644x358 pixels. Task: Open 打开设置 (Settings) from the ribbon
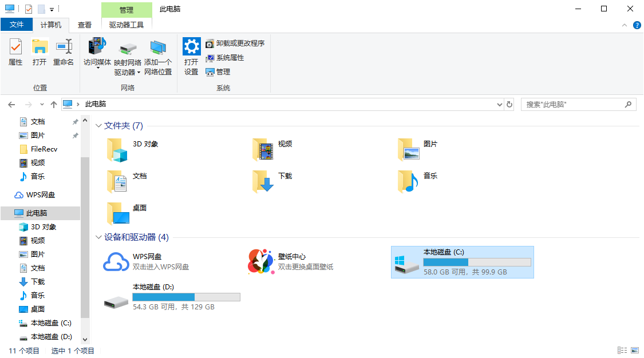tap(191, 54)
